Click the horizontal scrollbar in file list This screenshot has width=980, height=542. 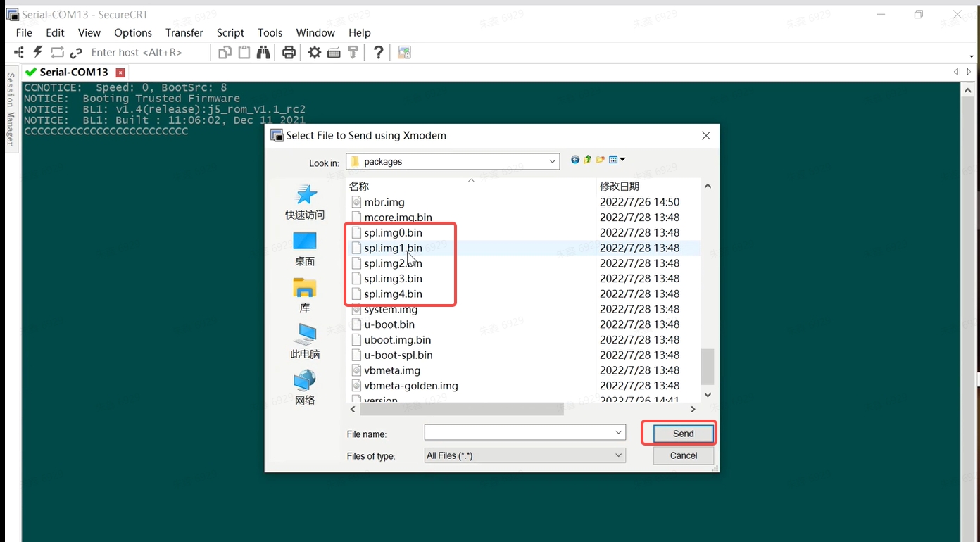461,409
